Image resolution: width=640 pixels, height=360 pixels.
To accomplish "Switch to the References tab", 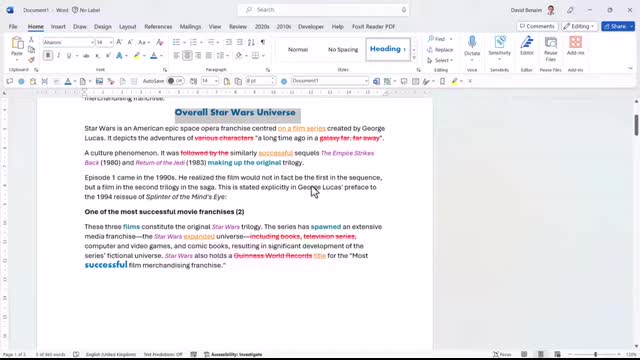I will click(x=158, y=27).
